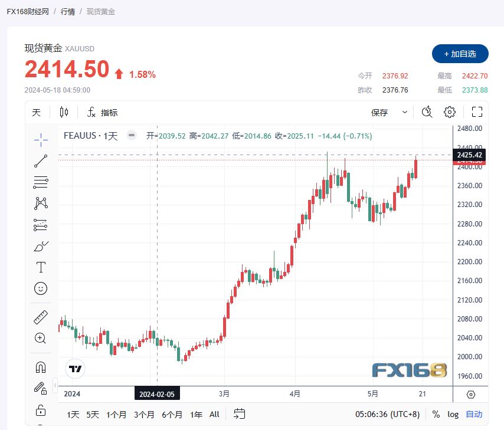Lock all drawings on the chart
504x430 pixels.
40,409
